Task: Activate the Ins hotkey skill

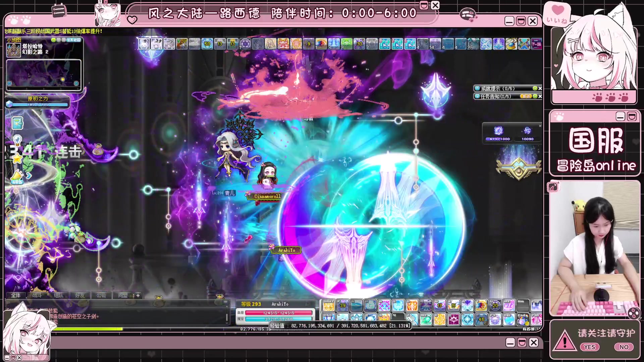Action: coord(509,305)
